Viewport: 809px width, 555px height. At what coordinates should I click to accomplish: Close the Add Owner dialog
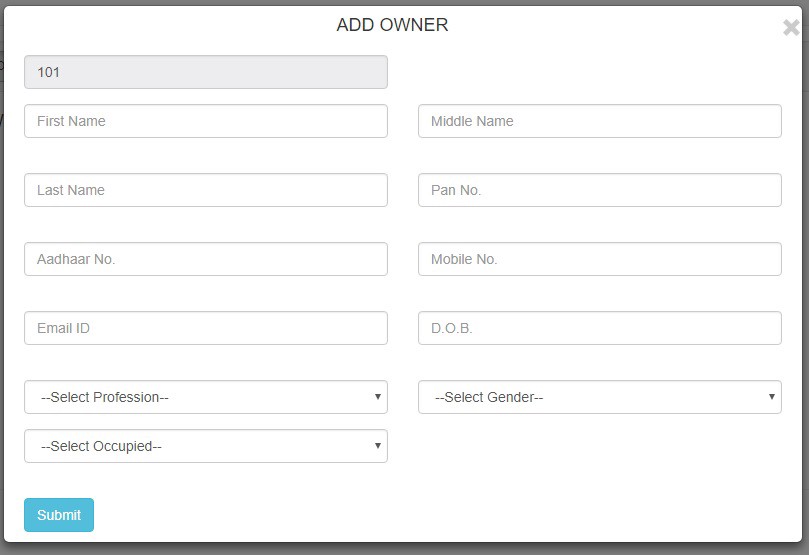(x=790, y=28)
